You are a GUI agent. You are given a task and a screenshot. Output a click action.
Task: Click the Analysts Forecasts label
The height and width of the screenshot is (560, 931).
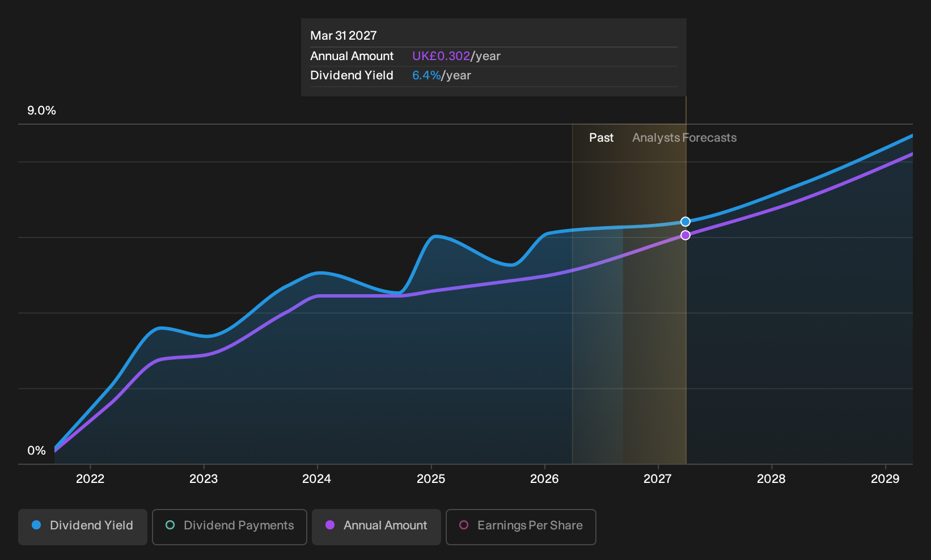pos(684,138)
